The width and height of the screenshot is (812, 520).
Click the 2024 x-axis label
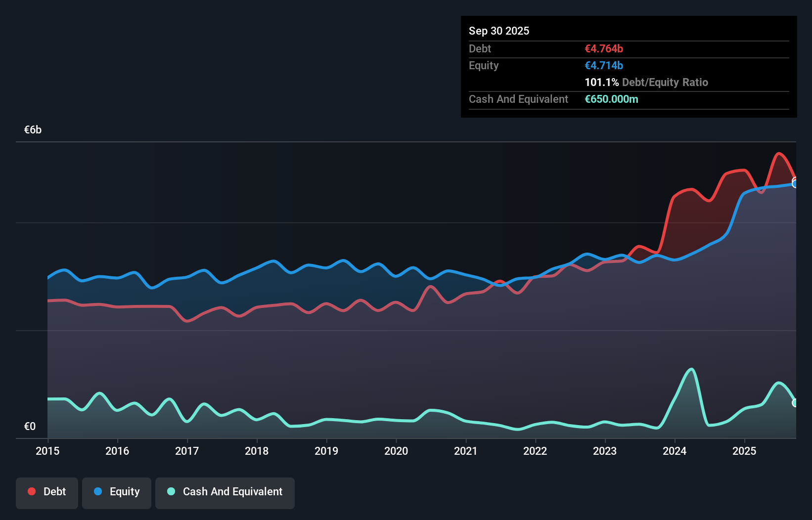[x=675, y=451]
